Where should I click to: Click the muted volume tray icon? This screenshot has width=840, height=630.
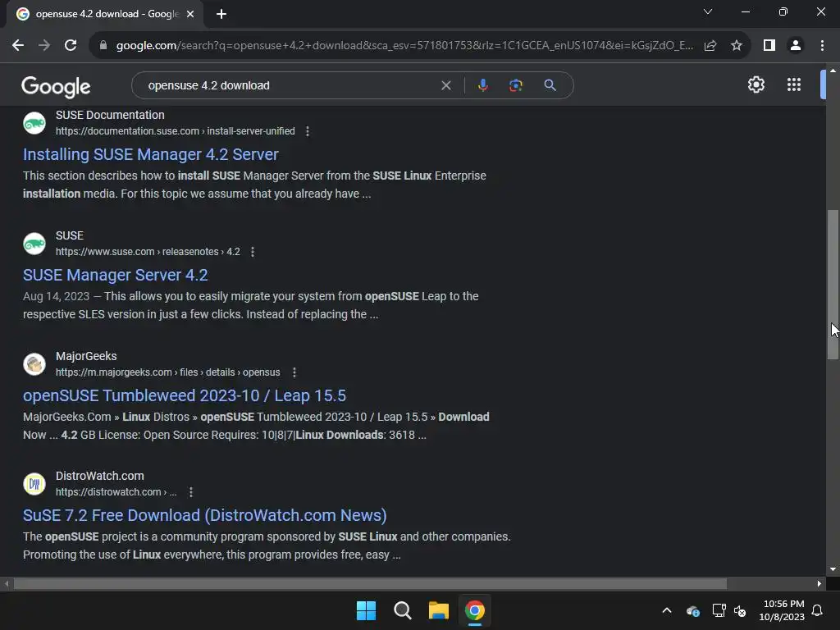point(740,610)
